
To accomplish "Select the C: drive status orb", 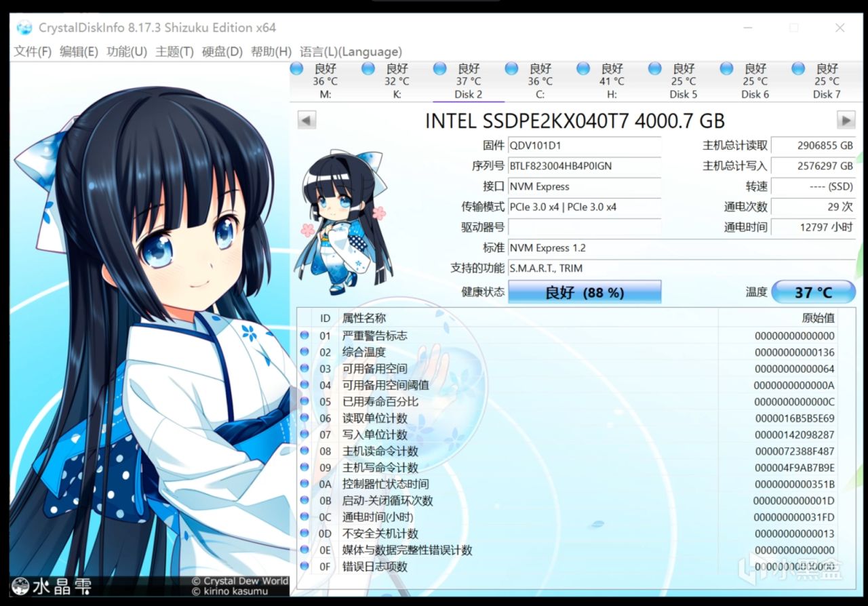I will tap(511, 68).
